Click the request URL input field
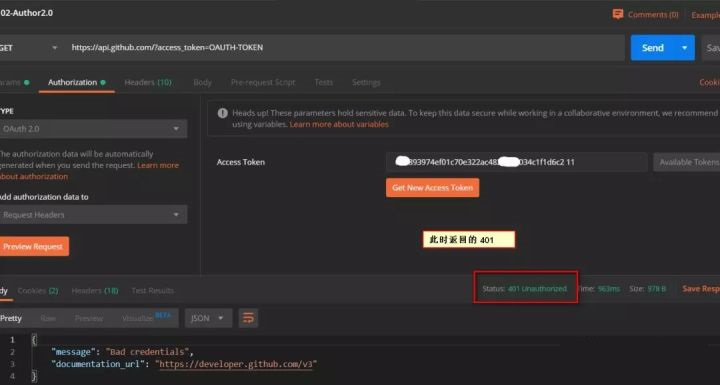 pyautogui.click(x=347, y=48)
